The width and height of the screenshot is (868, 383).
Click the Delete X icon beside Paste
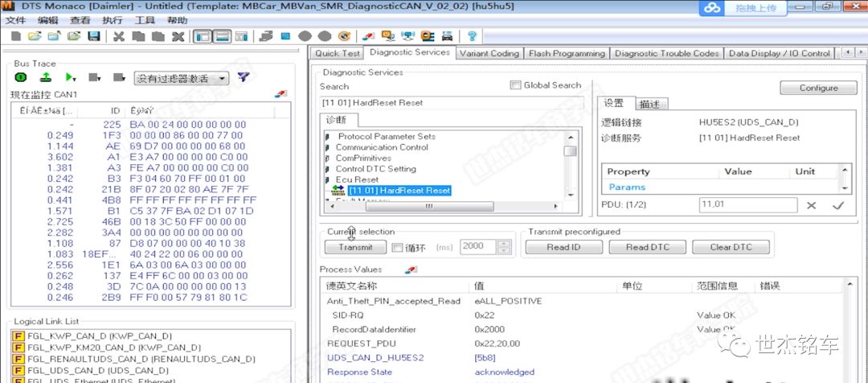click(x=178, y=36)
